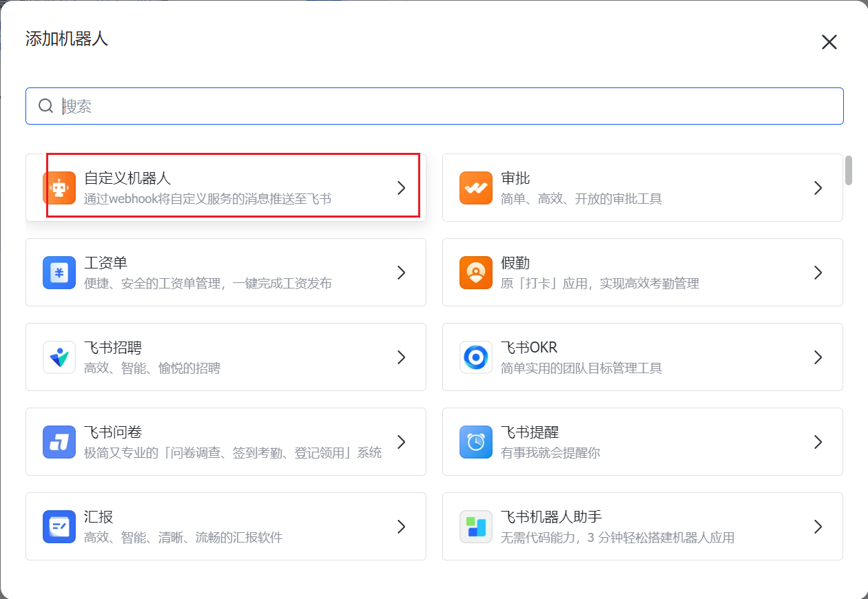
Task: Focus the 搜索 search input field
Action: (435, 106)
